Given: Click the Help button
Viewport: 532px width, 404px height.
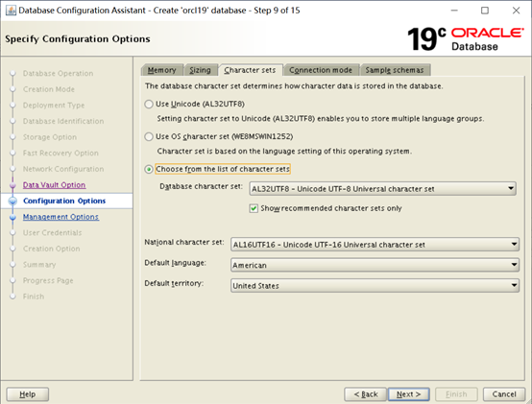Looking at the screenshot, I should point(28,394).
